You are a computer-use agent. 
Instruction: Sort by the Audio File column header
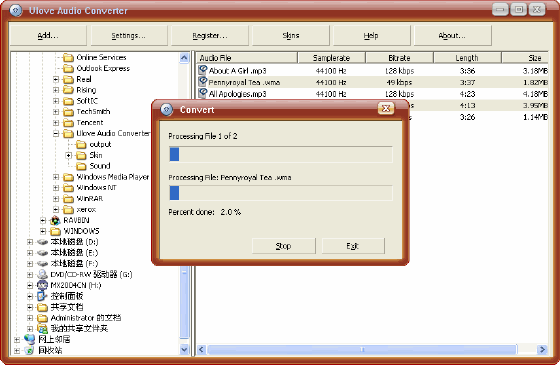point(247,58)
